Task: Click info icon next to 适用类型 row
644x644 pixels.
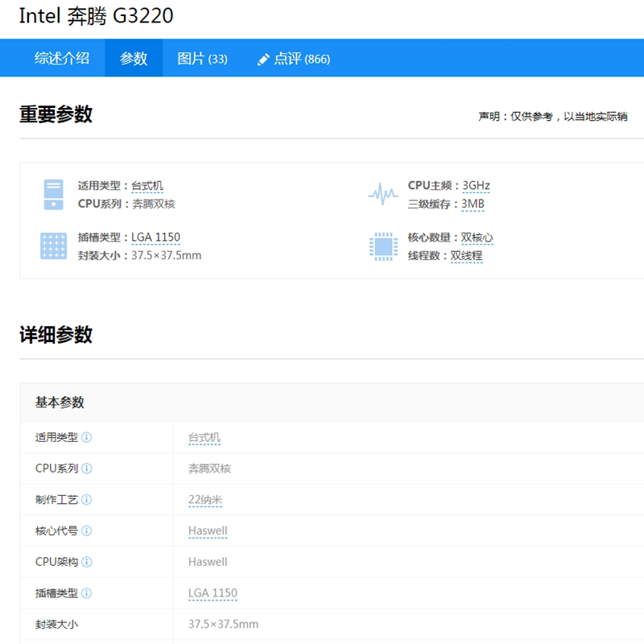Action: click(x=87, y=437)
